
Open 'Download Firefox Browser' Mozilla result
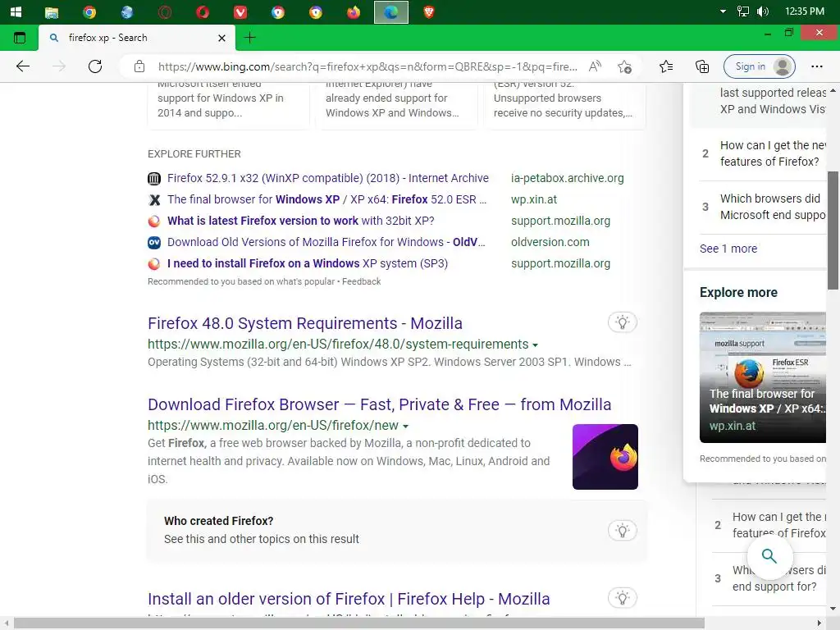[379, 404]
